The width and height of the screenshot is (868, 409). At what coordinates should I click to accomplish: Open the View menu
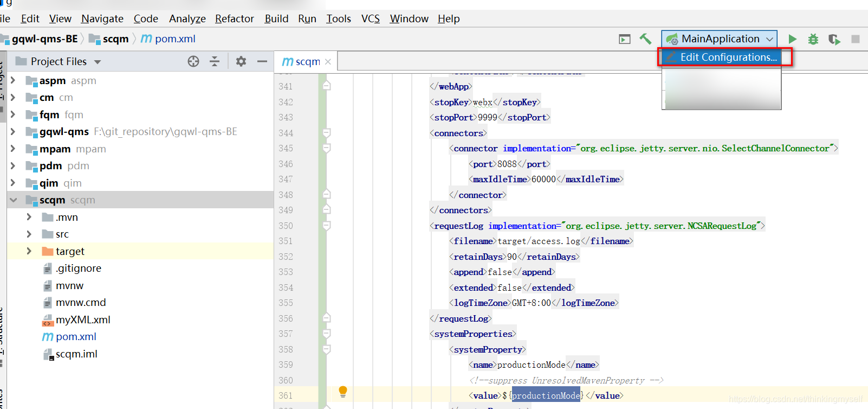60,18
